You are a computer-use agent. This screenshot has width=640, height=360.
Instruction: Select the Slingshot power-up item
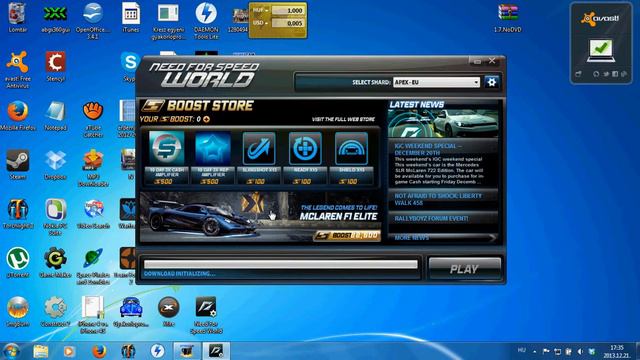pyautogui.click(x=259, y=158)
